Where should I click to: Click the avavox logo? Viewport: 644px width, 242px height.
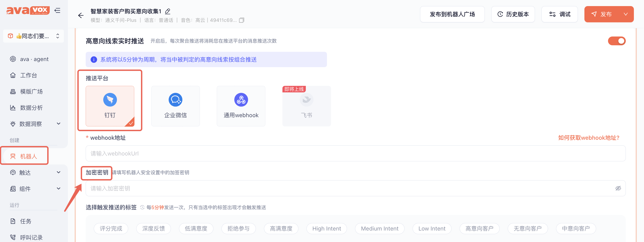coord(28,11)
